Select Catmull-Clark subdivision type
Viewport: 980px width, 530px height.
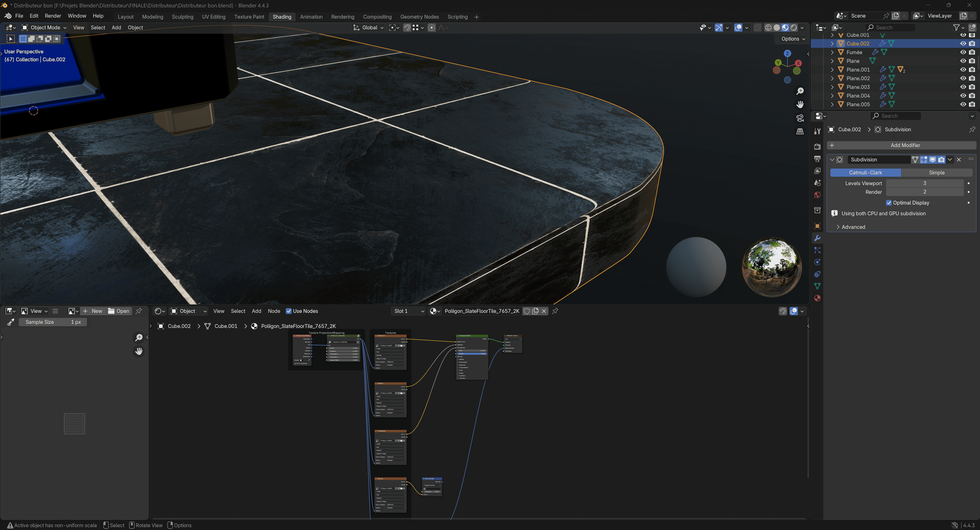click(x=865, y=172)
